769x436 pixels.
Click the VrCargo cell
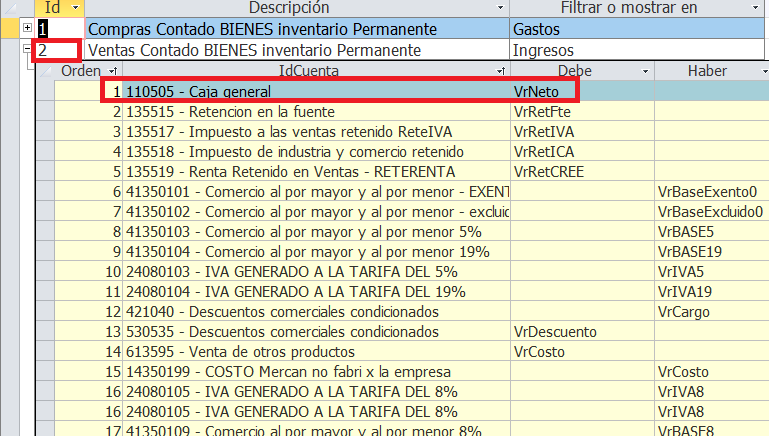(712, 311)
